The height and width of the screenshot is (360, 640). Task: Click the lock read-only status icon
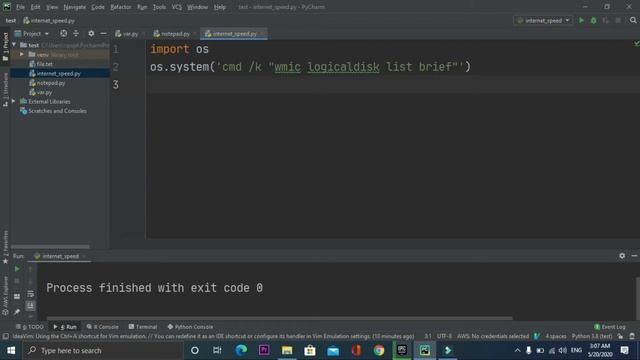tap(620, 336)
